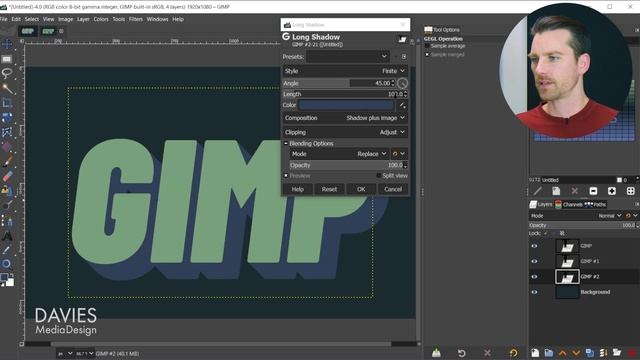640x360 pixels.
Task: Click Cancel in Long Shadow dialog
Action: [x=393, y=189]
